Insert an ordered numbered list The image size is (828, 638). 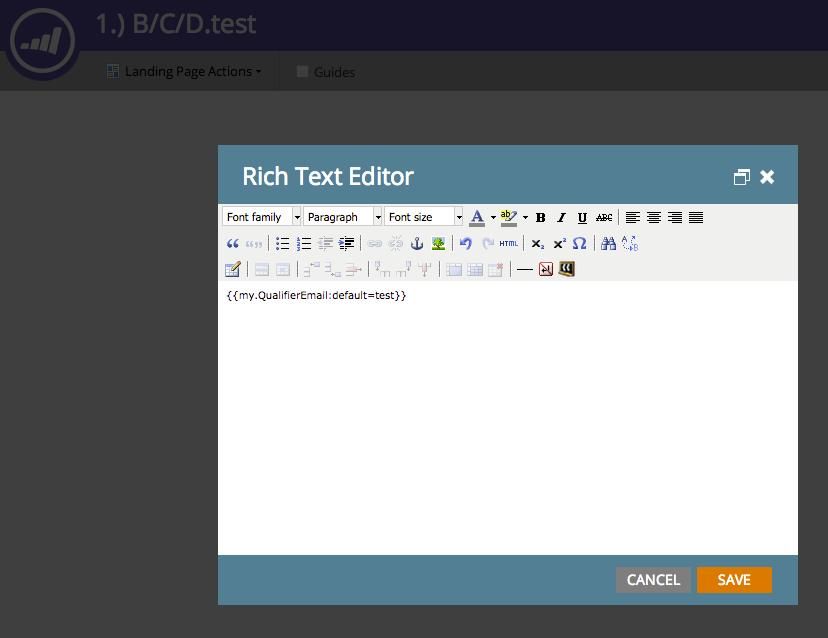coord(304,243)
